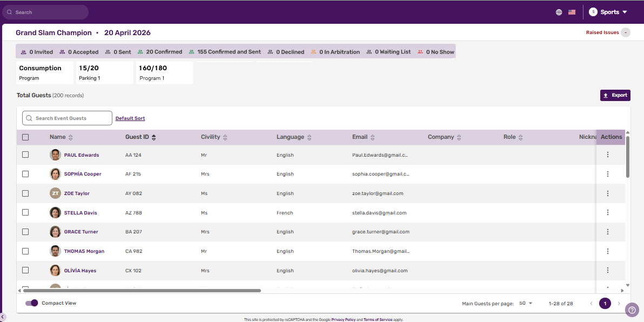Expand the left sidebar arrow
The width and height of the screenshot is (644, 322).
click(3, 317)
